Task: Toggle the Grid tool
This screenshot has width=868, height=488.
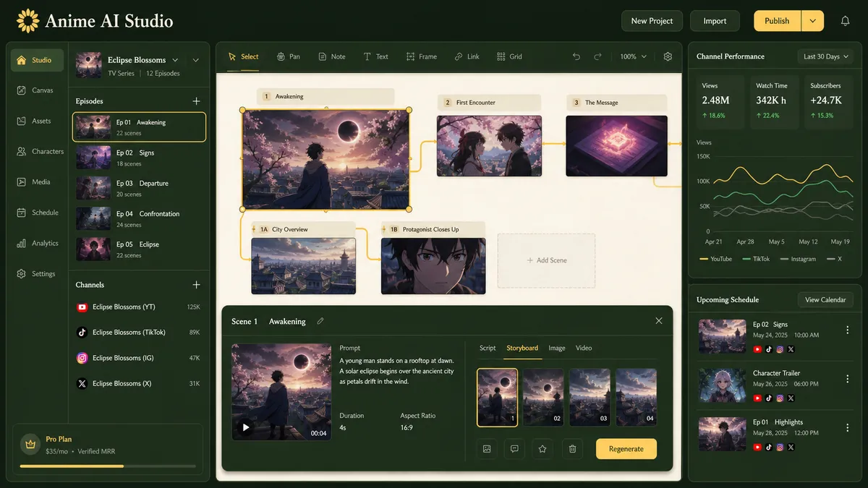Action: 509,56
